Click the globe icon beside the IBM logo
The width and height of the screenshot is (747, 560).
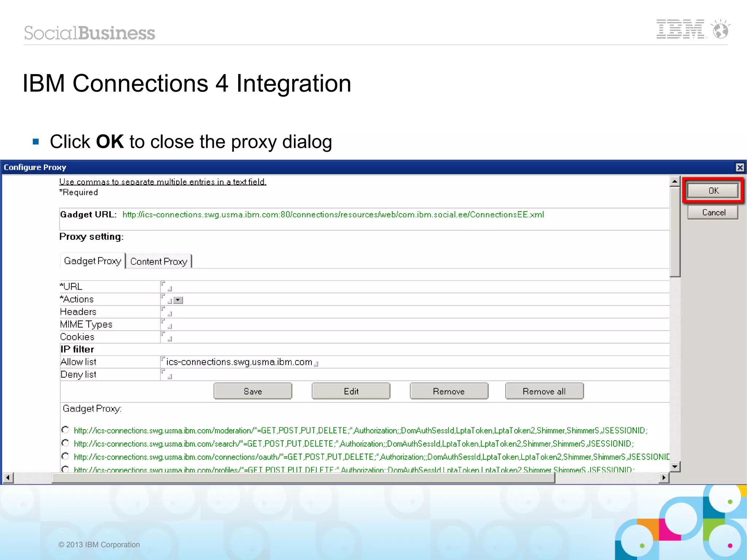pyautogui.click(x=721, y=29)
